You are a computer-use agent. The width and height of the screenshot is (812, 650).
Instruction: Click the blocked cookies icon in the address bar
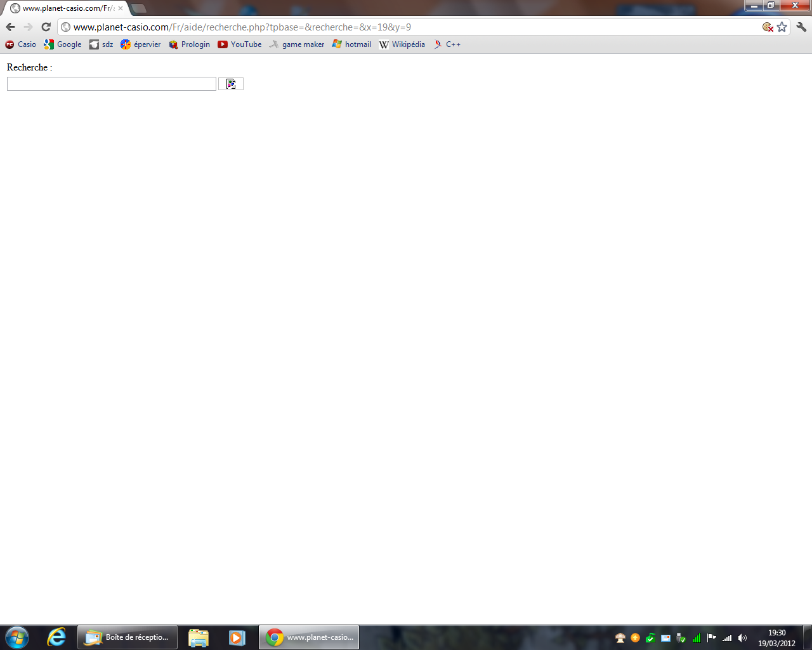click(768, 27)
